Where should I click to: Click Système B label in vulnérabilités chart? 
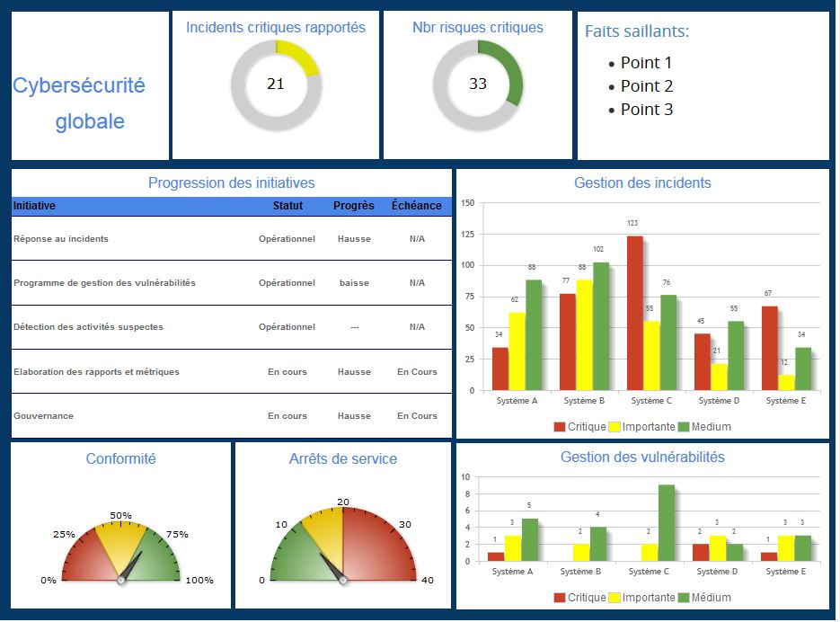click(x=580, y=572)
